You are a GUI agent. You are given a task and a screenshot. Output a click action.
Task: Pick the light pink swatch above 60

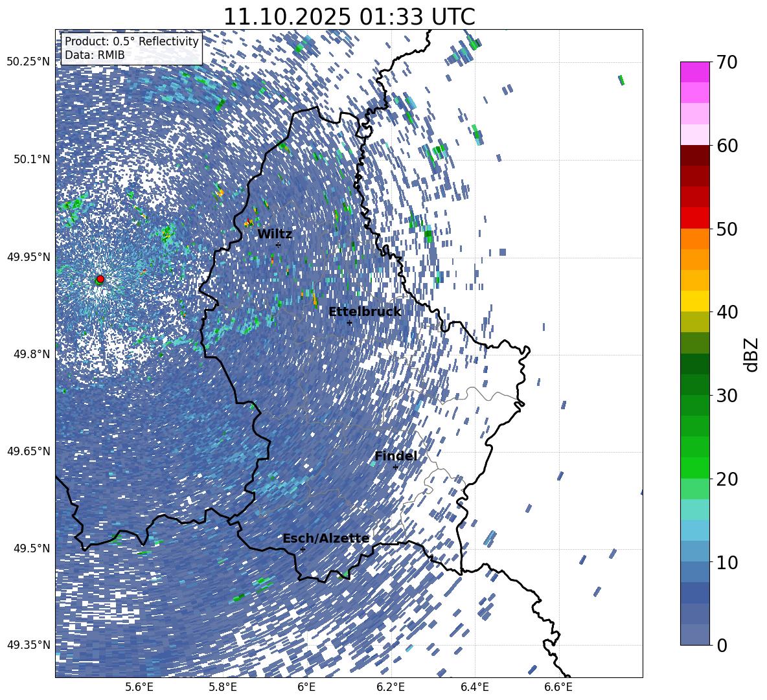click(x=694, y=135)
